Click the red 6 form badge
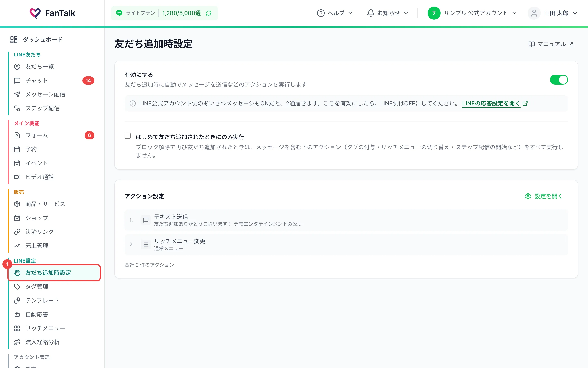 click(x=89, y=135)
